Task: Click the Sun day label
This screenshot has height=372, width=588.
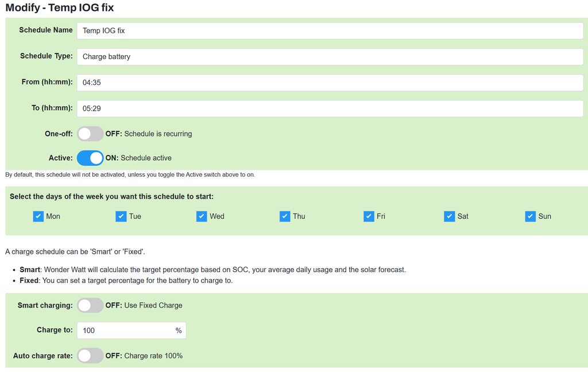Action: (544, 216)
